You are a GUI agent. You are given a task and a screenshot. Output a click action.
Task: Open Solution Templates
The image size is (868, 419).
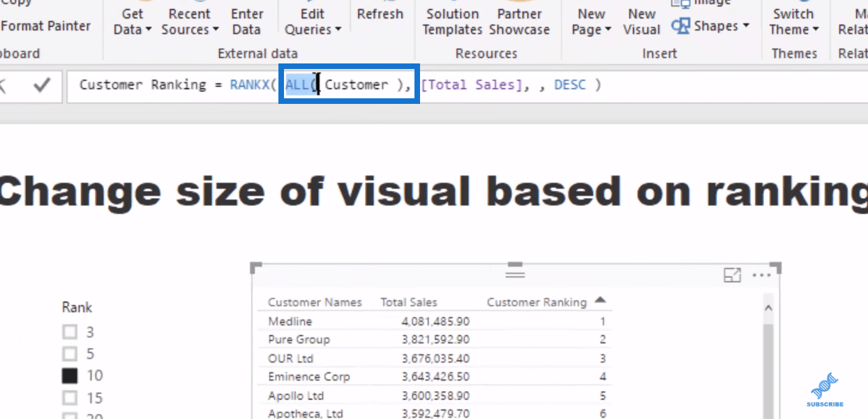pyautogui.click(x=453, y=22)
